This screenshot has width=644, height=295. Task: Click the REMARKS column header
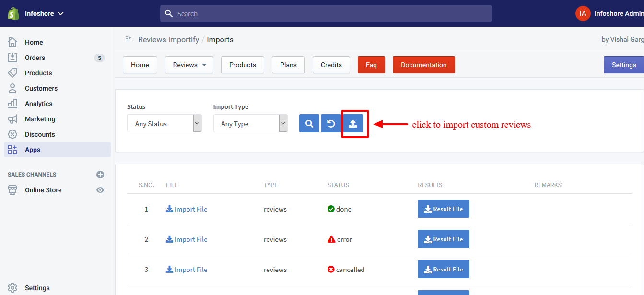[x=548, y=185]
